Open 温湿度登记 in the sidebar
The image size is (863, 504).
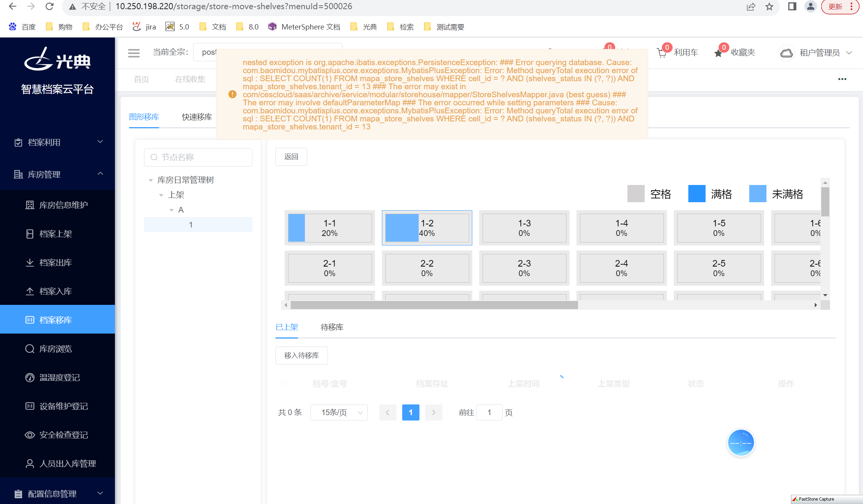point(57,377)
